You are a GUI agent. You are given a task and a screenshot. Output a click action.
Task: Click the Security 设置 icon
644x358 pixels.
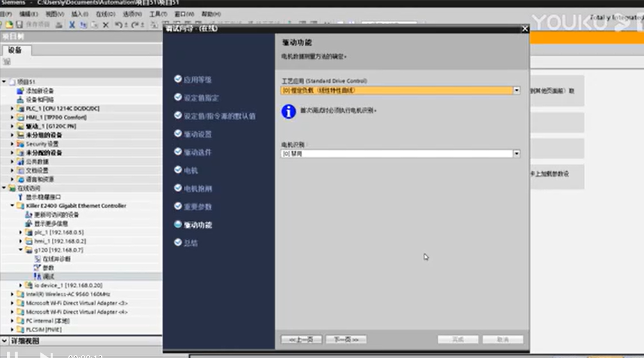click(x=20, y=144)
